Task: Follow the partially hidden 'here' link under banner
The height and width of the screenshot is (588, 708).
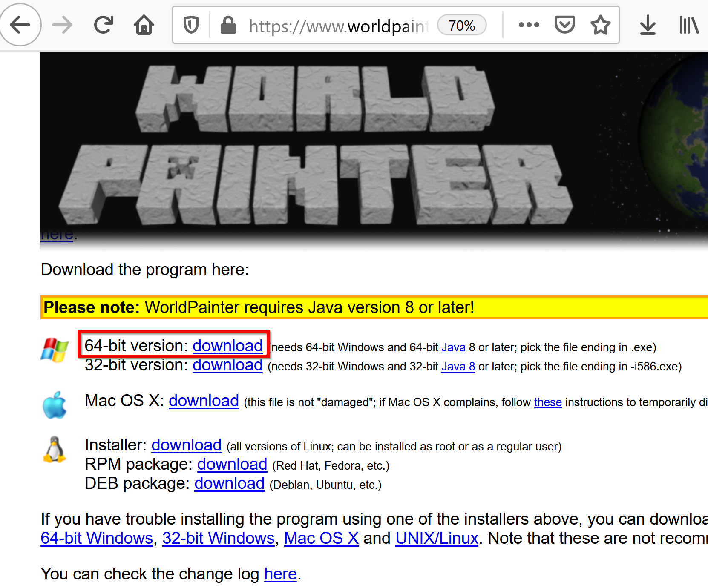Action: 57,235
